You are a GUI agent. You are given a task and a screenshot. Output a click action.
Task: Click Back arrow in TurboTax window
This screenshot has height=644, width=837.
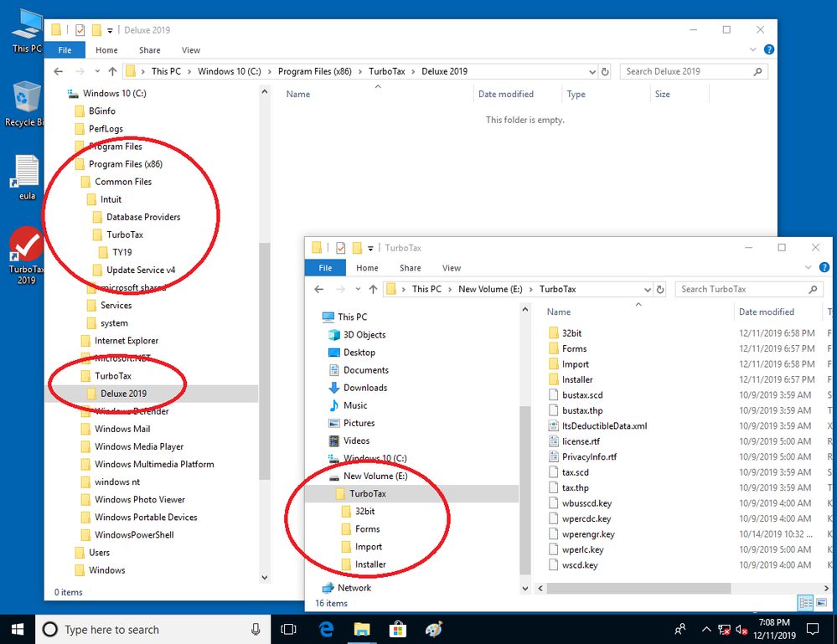pos(319,289)
